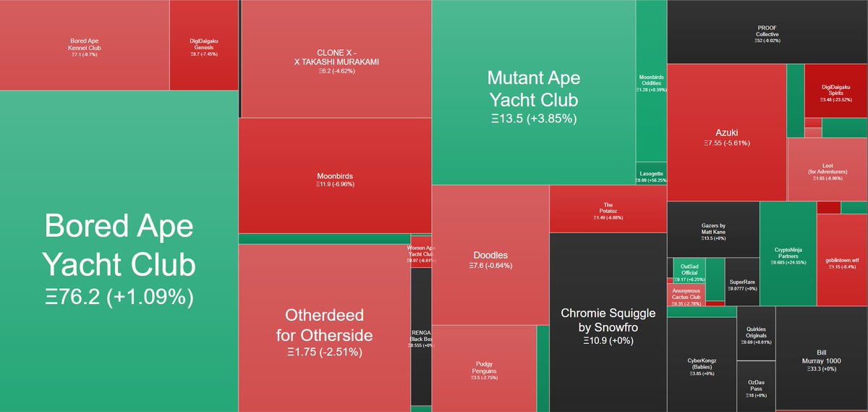The image size is (868, 412).
Task: Select the Bored Ape Kennel Club tile
Action: pyautogui.click(x=85, y=45)
